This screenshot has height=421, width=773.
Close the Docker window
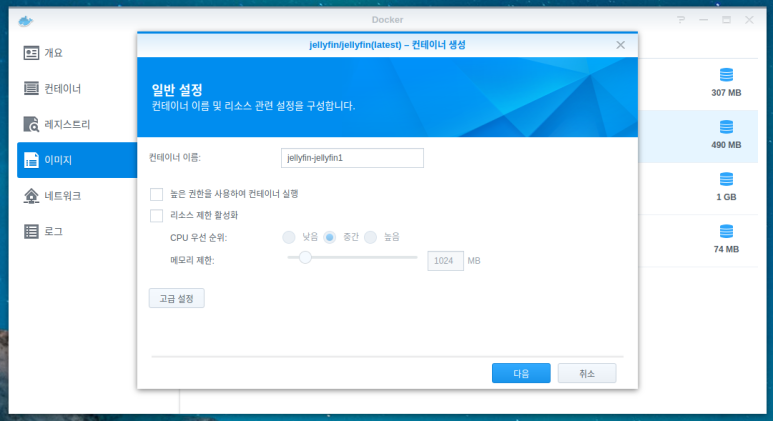[749, 20]
